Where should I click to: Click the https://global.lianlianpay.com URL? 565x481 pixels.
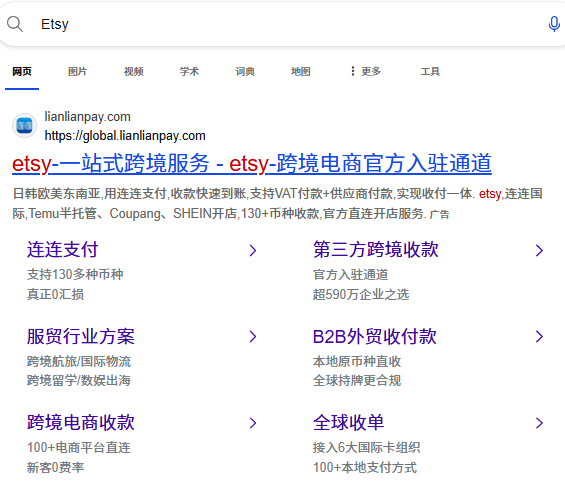click(125, 136)
